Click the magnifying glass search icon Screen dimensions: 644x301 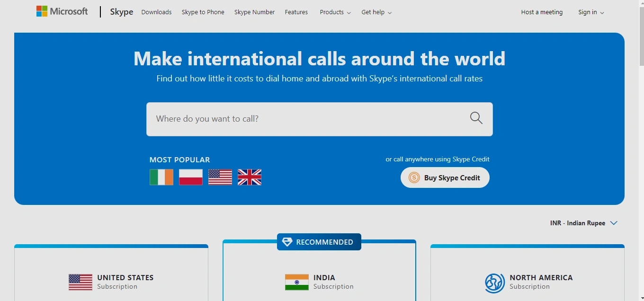pyautogui.click(x=476, y=118)
